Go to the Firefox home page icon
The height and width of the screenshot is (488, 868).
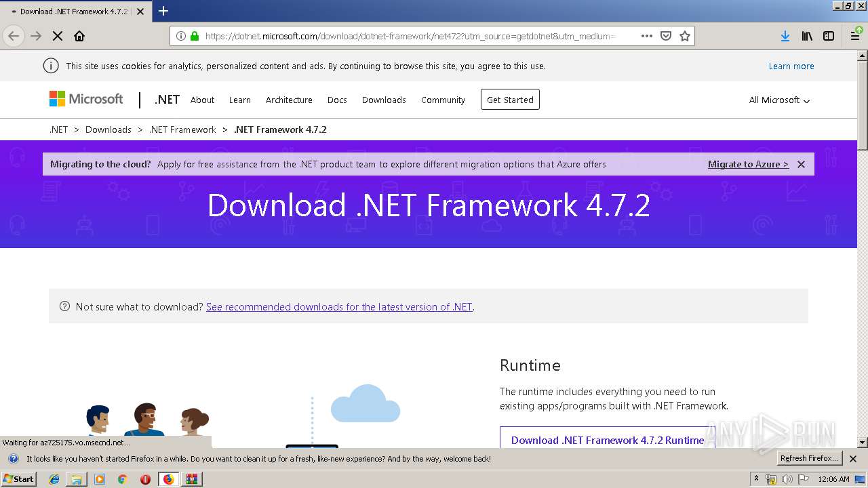point(79,36)
